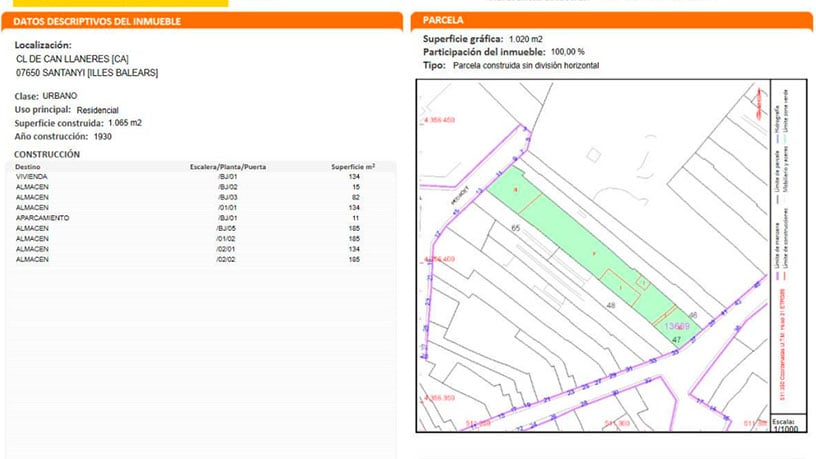This screenshot has height=459, width=816.
Task: Click the Destino column header
Action: (31, 167)
